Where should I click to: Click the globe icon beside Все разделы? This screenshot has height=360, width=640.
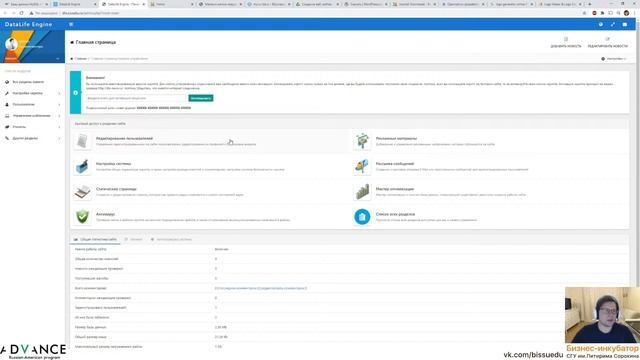pos(7,82)
